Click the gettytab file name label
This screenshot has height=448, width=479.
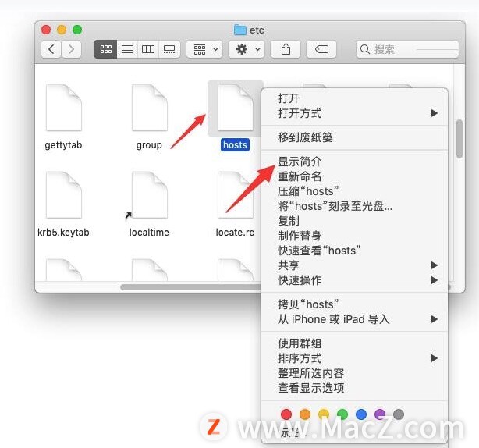(63, 145)
